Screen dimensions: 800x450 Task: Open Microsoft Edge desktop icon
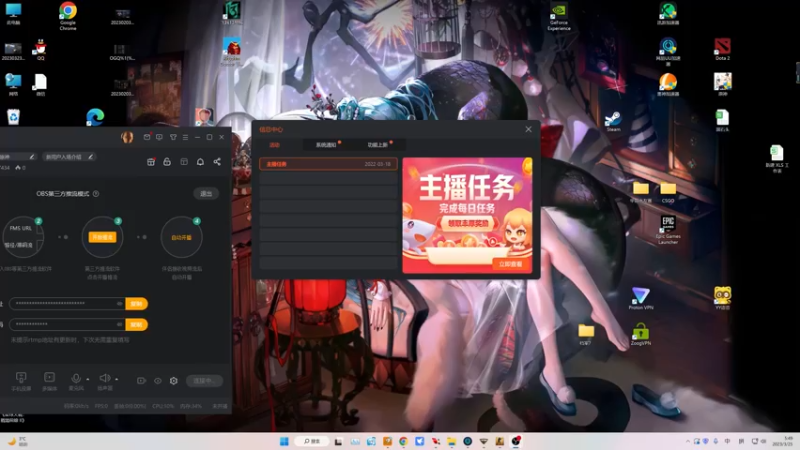(95, 117)
